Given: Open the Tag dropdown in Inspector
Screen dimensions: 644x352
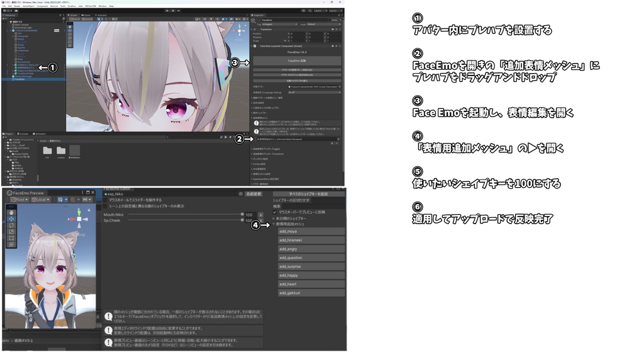Looking at the screenshot, I should (279, 25).
